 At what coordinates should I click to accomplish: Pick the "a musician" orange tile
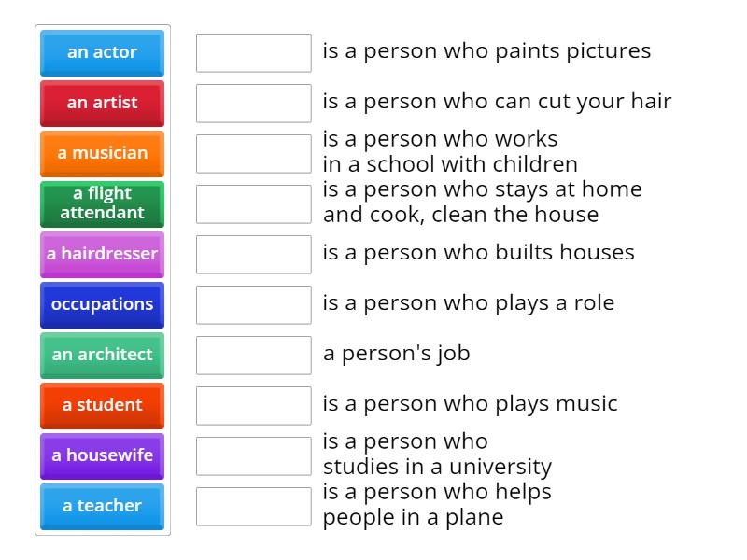click(x=102, y=154)
